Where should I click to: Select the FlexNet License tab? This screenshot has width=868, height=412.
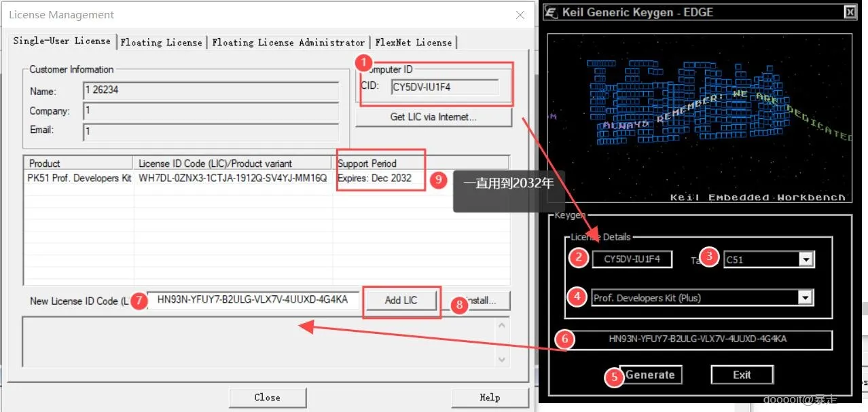[414, 42]
